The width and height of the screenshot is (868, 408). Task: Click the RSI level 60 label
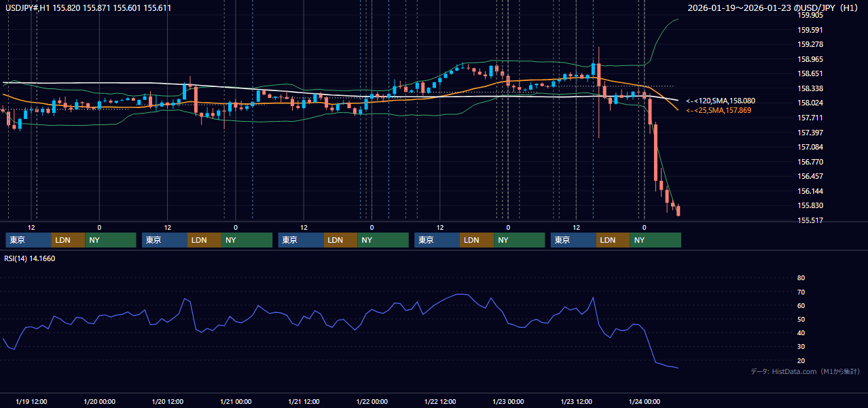click(801, 305)
